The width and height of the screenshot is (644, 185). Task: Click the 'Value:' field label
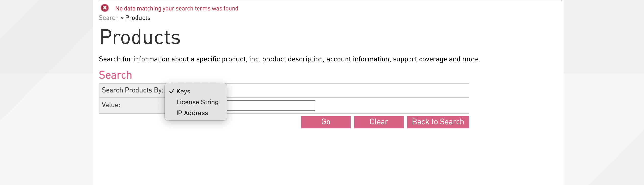(x=111, y=105)
